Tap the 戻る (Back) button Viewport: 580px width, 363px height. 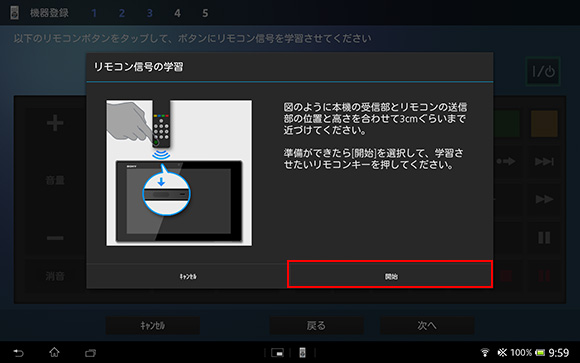coord(316,326)
